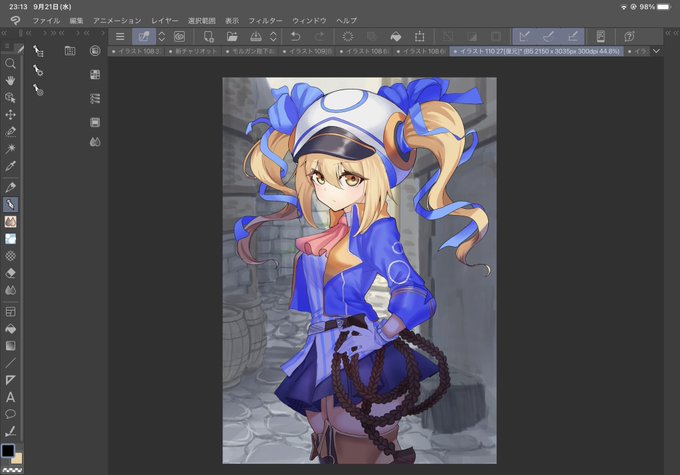680x475 pixels.
Task: Switch to the イラスト 108 3 tab
Action: pos(136,51)
